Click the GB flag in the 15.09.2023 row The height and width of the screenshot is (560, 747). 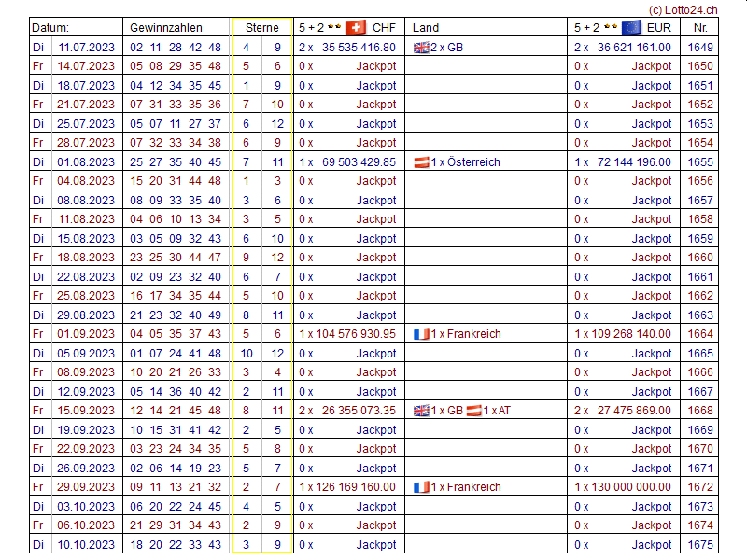point(421,411)
